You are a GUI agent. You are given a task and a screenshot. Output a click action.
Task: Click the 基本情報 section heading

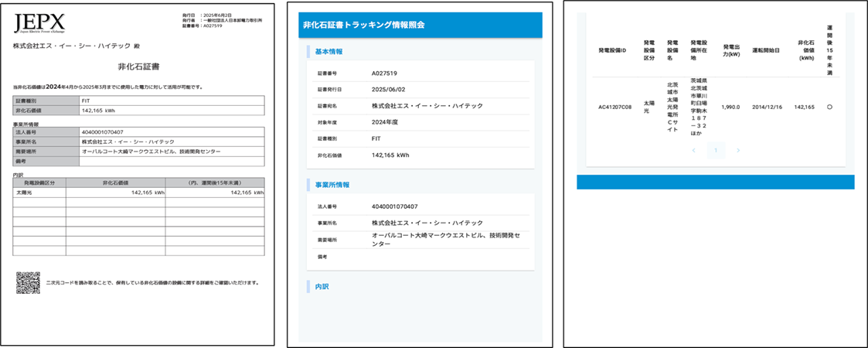(x=328, y=52)
